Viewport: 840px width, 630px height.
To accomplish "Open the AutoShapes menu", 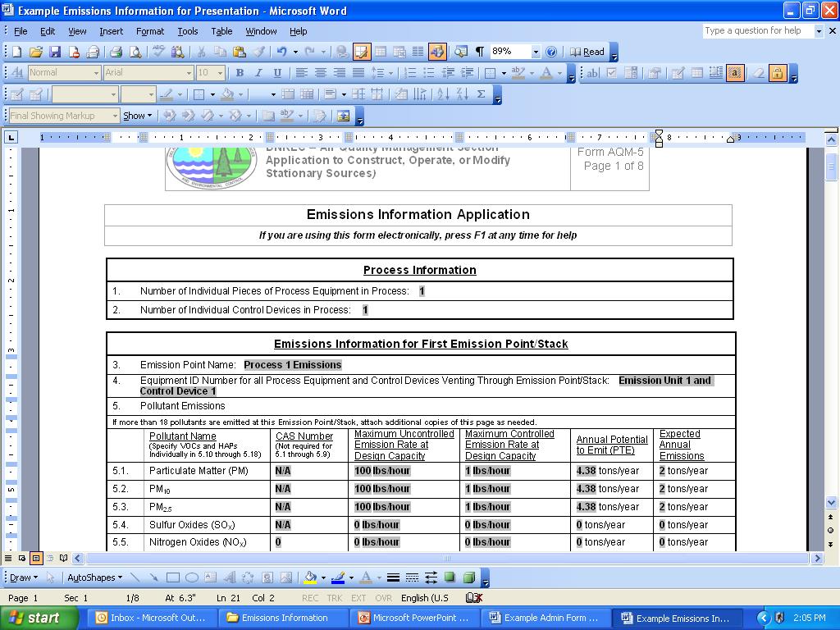I will (95, 577).
